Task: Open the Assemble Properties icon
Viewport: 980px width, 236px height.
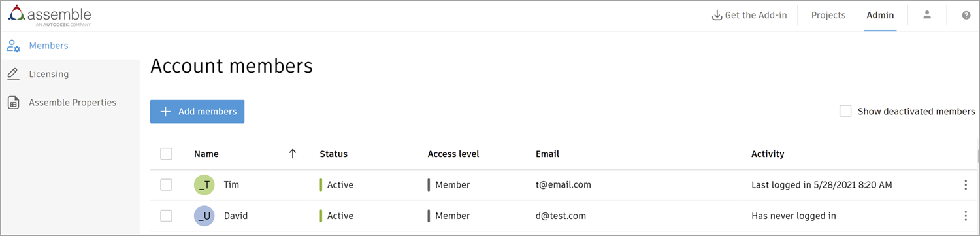Action: (x=13, y=103)
